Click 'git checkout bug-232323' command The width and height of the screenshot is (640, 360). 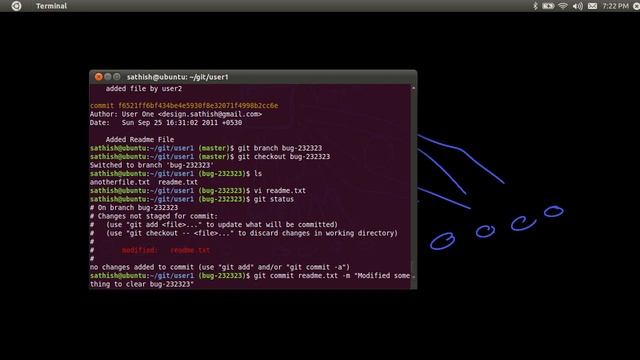pyautogui.click(x=284, y=157)
